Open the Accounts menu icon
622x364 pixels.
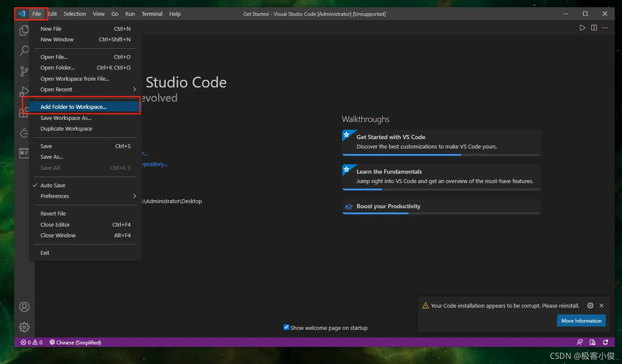tap(24, 307)
